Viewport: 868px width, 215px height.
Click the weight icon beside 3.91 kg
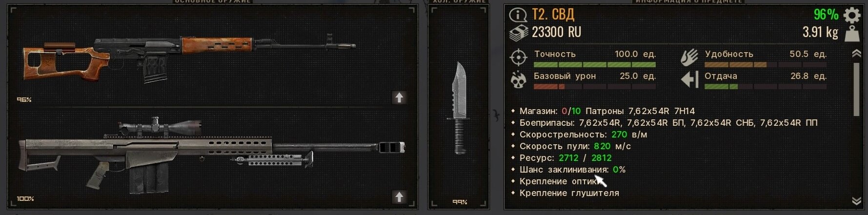pyautogui.click(x=852, y=34)
